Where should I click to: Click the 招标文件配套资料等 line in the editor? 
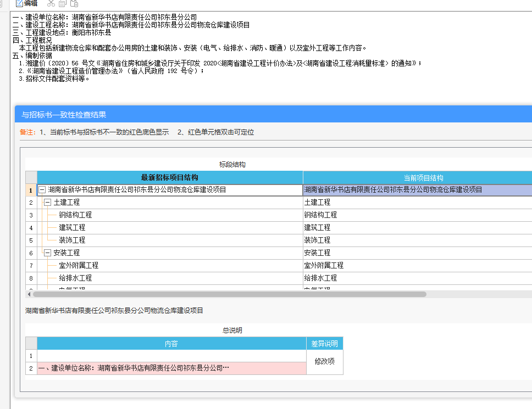(x=54, y=79)
